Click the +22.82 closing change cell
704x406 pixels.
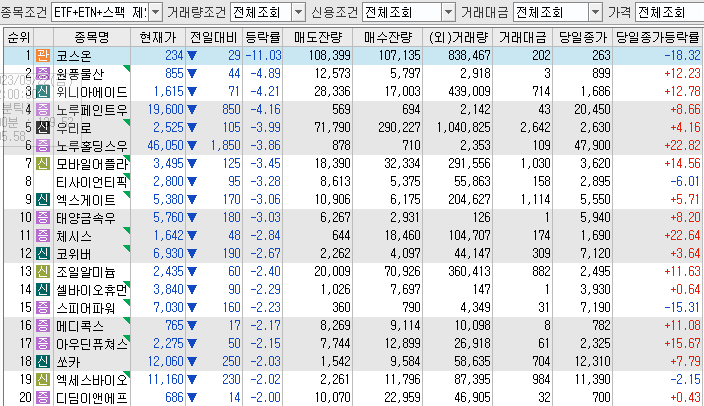pos(682,146)
